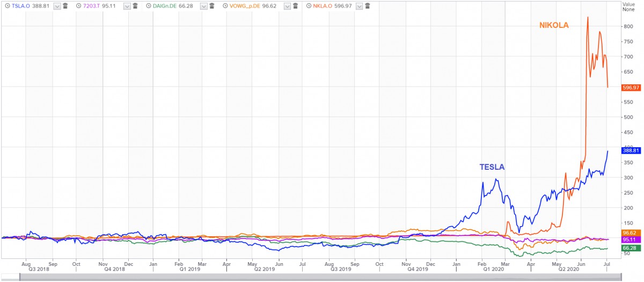Open the dropdown for the TSLA.O series
The height and width of the screenshot is (282, 644).
[56, 6]
